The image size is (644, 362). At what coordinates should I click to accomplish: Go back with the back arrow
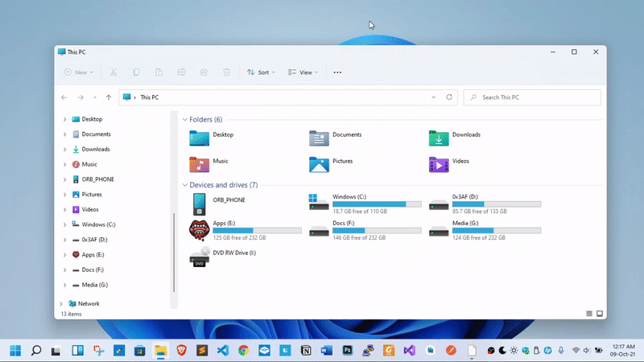(x=64, y=97)
